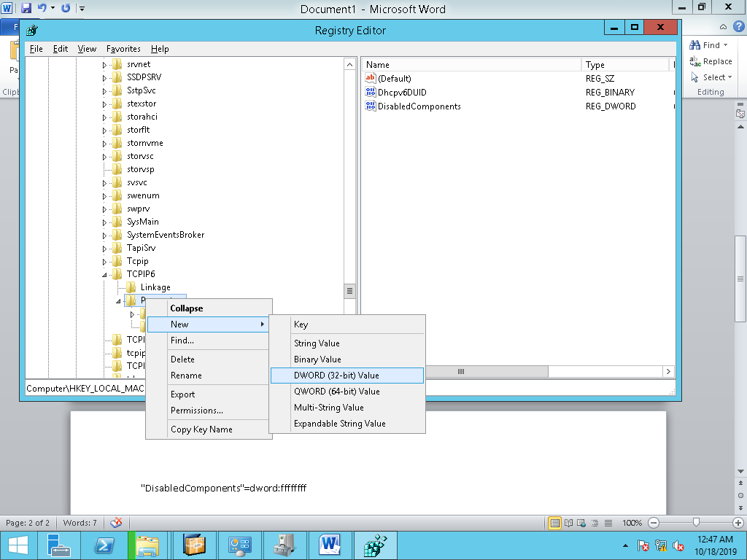
Task: Switch to Full Screen Reading view icon
Action: 568,523
